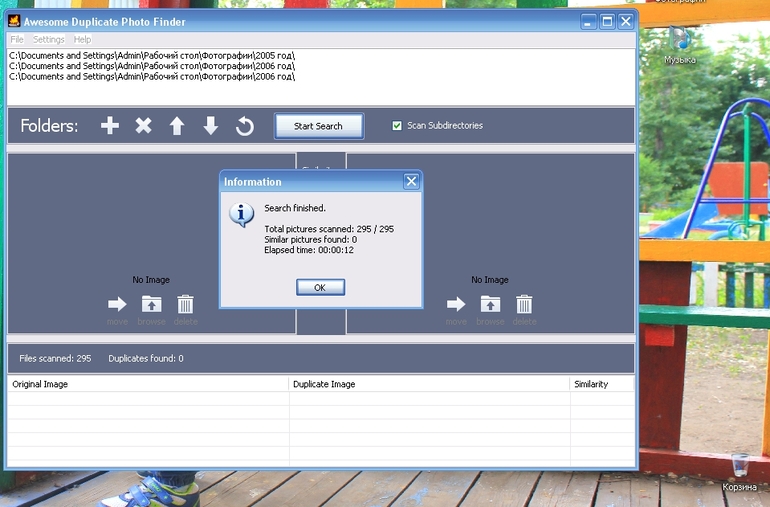Screen dimensions: 770x507
Task: Click the right panel browse folder icon
Action: [x=490, y=304]
